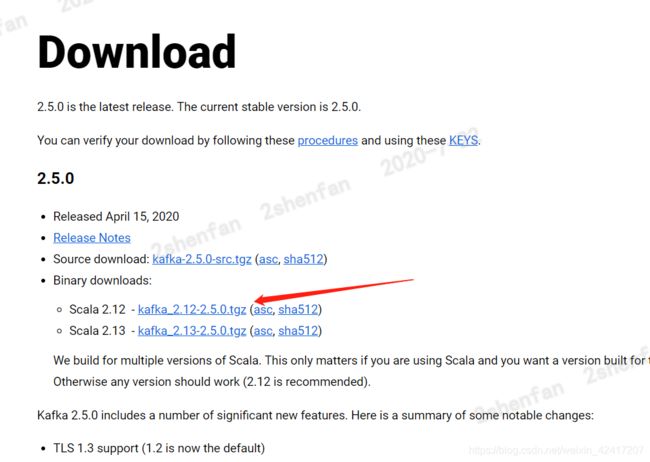This screenshot has height=462, width=650.
Task: Click the 2.5.0 version heading
Action: pyautogui.click(x=56, y=178)
